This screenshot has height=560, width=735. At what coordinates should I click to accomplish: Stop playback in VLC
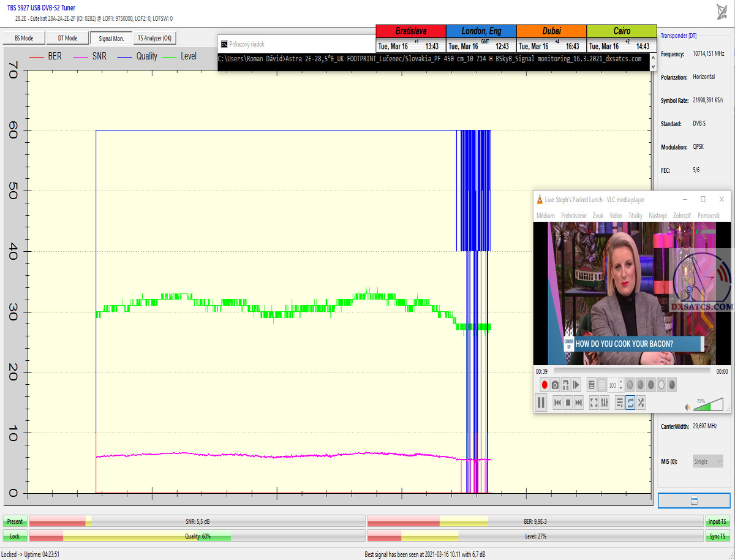click(568, 403)
